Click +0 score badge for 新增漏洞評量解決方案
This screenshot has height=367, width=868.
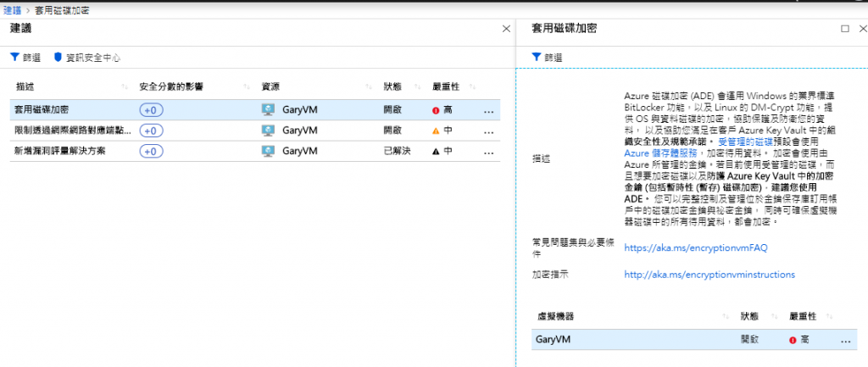tap(151, 151)
